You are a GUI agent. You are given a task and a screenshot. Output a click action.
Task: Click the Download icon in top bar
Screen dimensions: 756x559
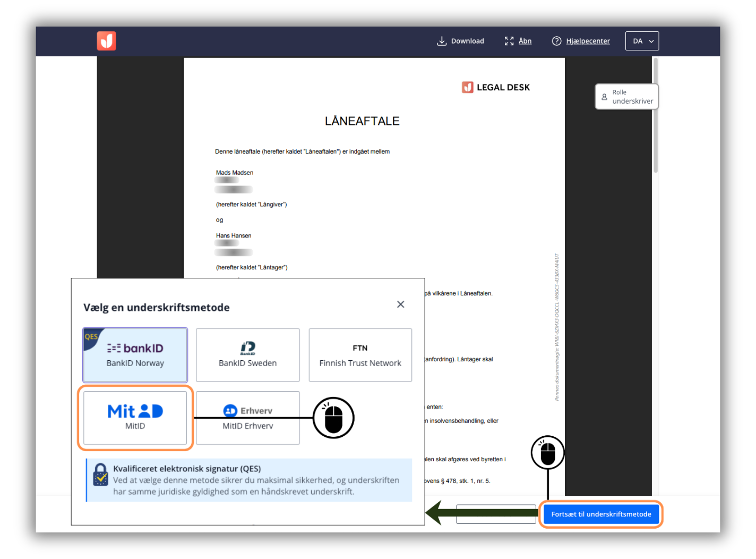[x=441, y=41]
